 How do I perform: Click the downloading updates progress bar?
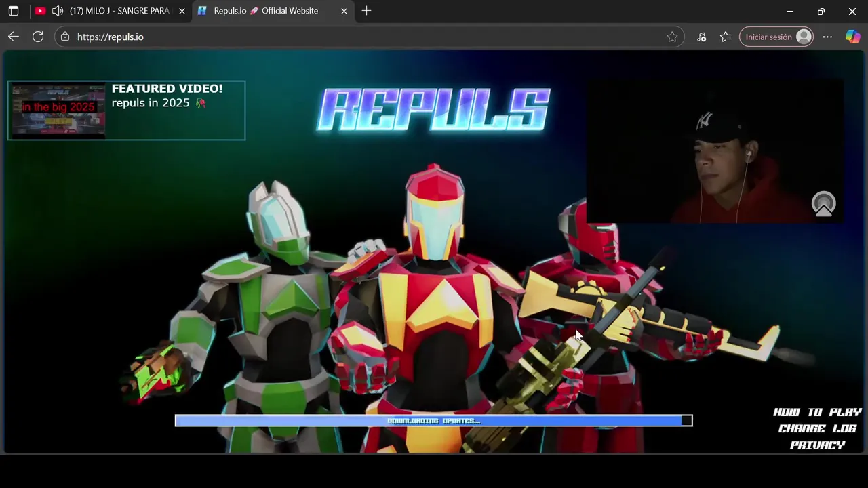pos(433,421)
